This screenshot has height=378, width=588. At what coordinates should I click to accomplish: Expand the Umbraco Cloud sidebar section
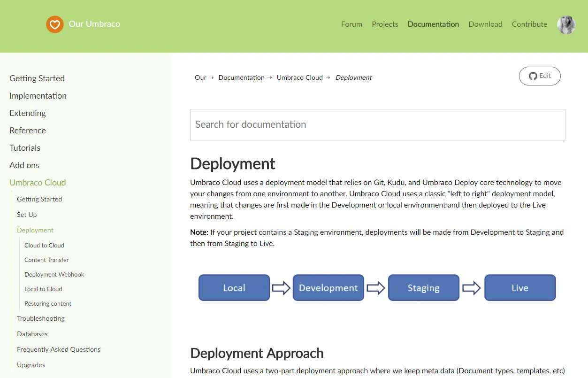point(38,183)
